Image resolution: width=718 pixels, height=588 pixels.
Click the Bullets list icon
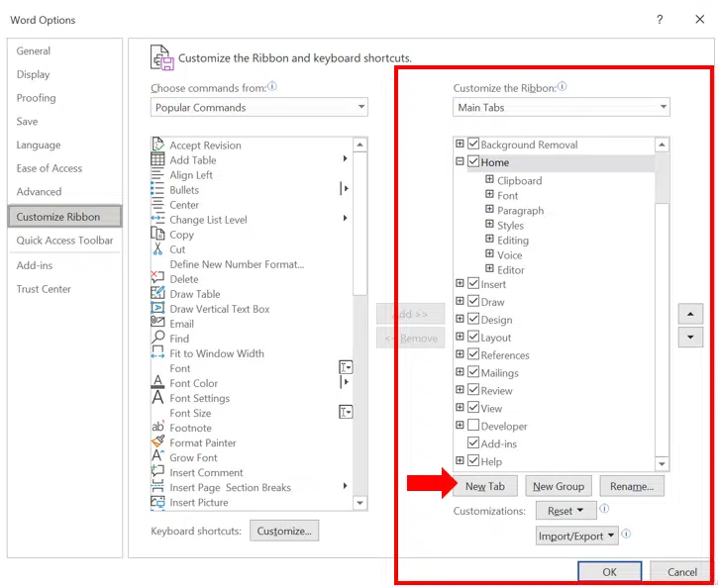[x=157, y=189]
